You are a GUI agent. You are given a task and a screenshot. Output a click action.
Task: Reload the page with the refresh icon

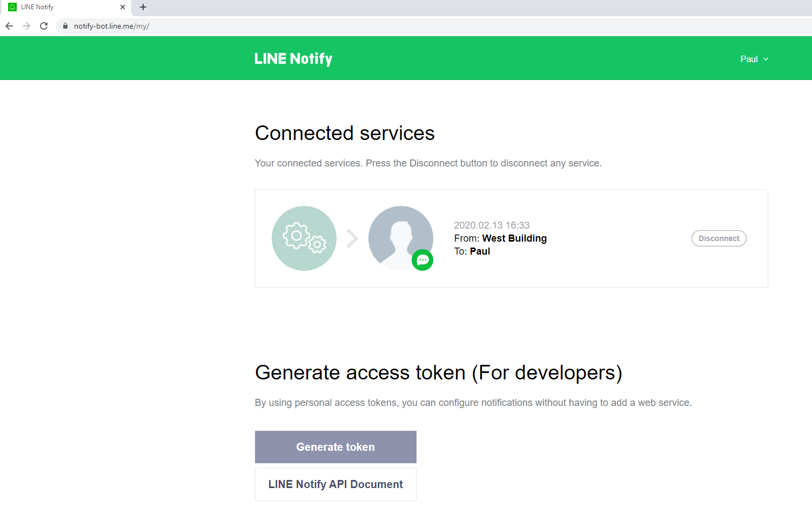point(44,26)
